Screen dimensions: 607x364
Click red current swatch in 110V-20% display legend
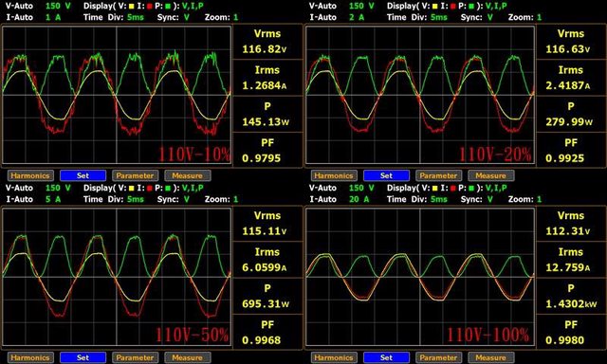pyautogui.click(x=453, y=7)
